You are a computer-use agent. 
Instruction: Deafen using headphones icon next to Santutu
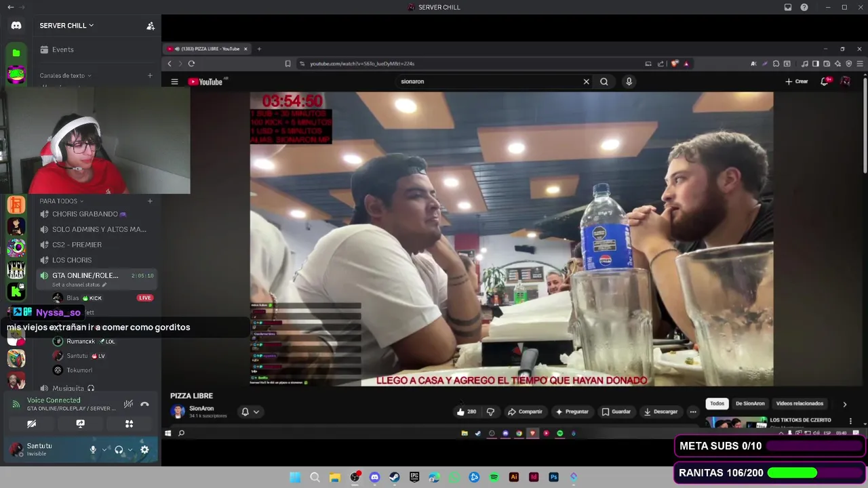pos(119,449)
